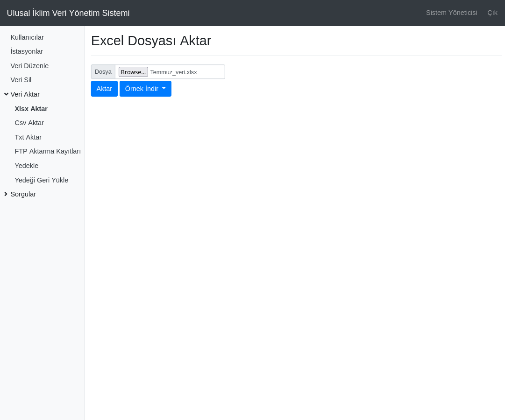505x420 pixels.
Task: Open the Kullanıcılar sidebar item
Action: tap(27, 37)
